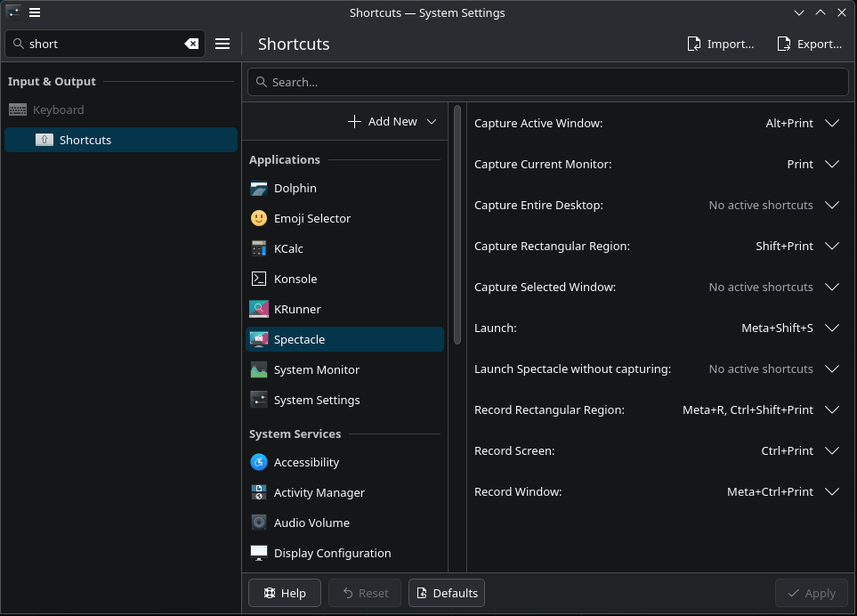Expand the Record Screen shortcut entry
The height and width of the screenshot is (616, 857).
[832, 451]
